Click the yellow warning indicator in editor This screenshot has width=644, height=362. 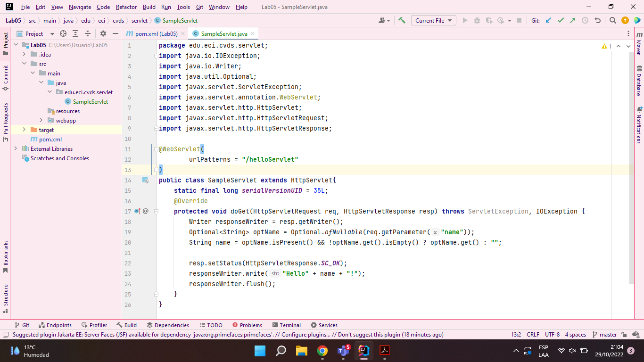click(x=607, y=46)
